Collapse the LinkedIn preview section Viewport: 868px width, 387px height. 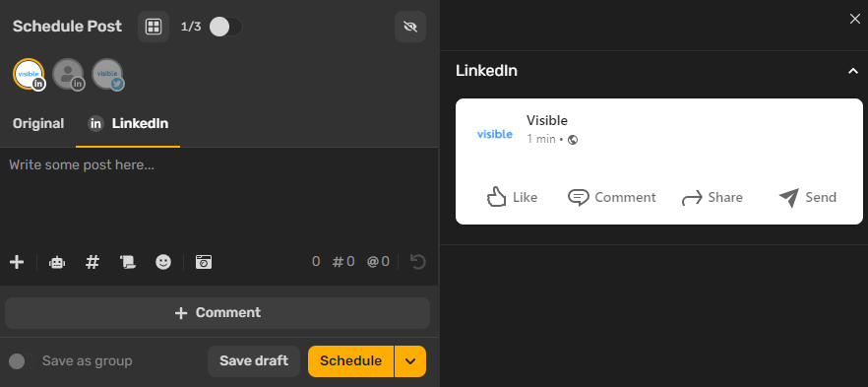click(853, 71)
